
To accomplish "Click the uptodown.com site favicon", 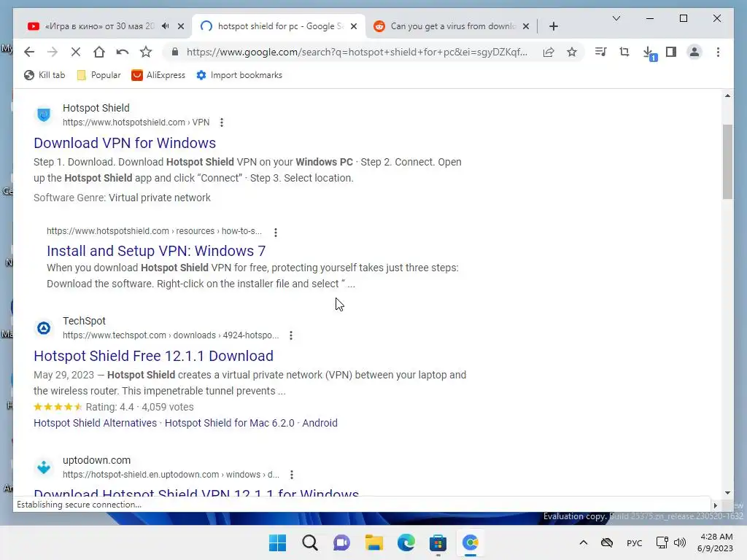I will pos(44,467).
